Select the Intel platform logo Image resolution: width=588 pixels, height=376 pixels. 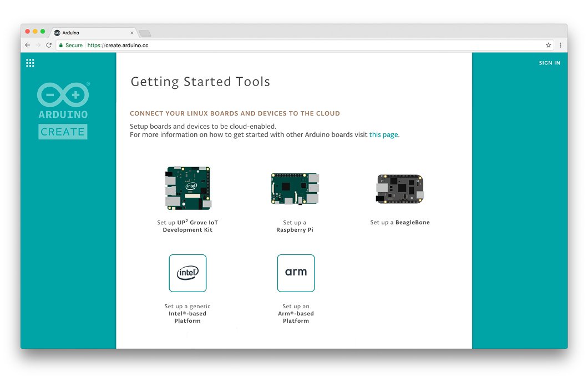click(187, 273)
